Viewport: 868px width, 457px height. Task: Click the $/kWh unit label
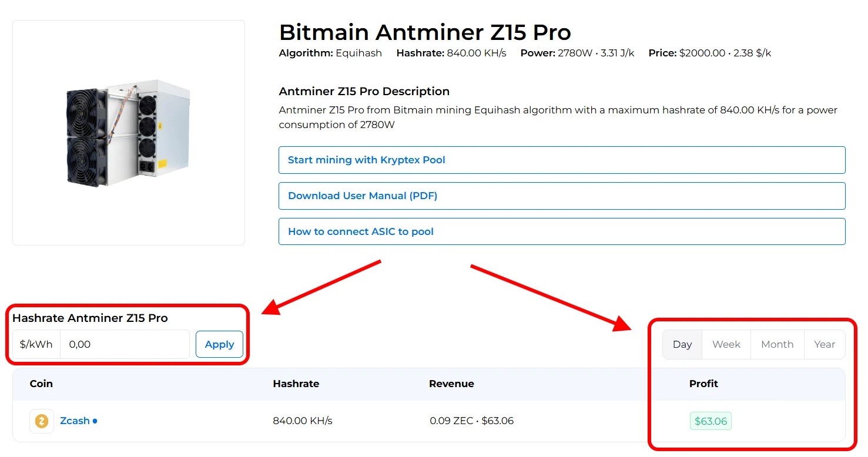click(x=36, y=345)
